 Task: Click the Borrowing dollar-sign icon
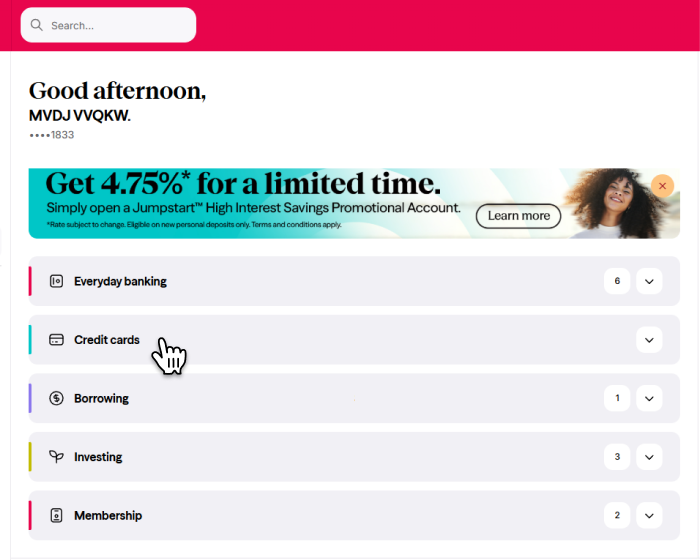point(56,399)
